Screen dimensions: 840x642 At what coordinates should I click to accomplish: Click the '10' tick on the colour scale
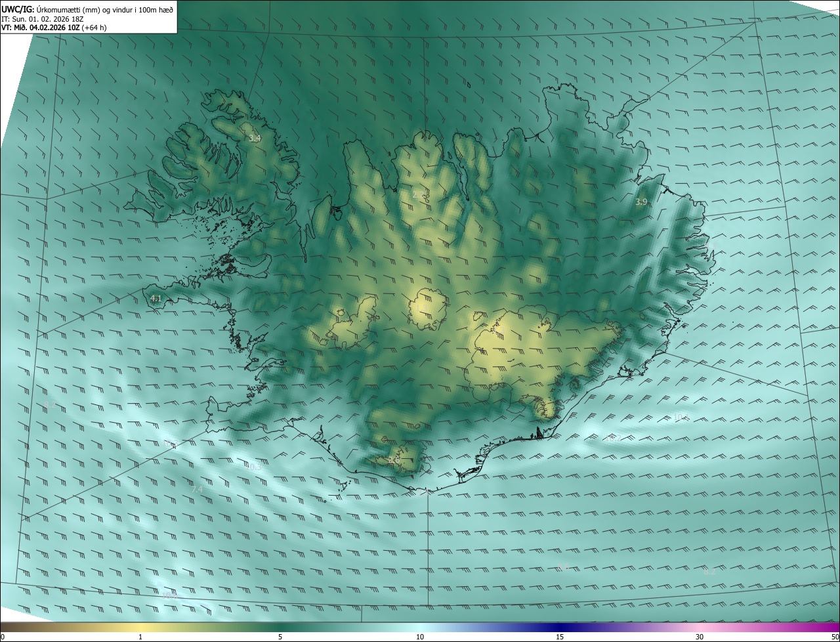tap(420, 637)
